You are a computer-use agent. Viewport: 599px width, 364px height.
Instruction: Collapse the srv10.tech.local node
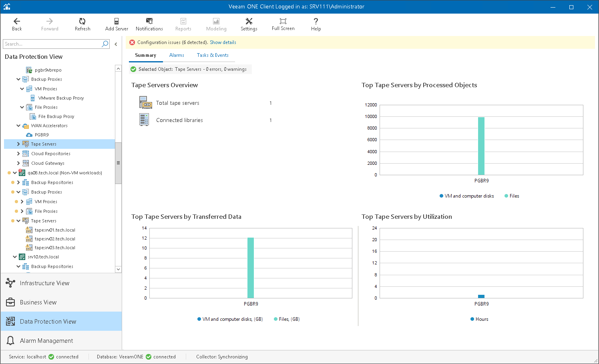click(x=15, y=257)
